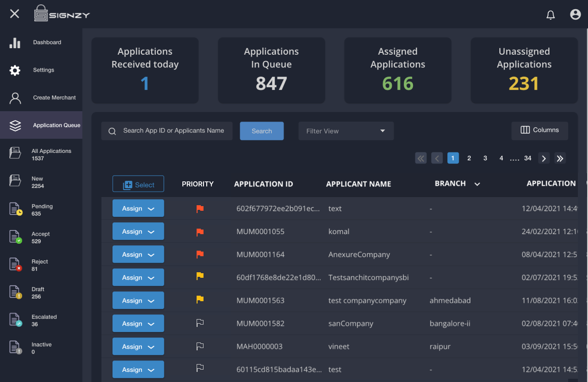The image size is (588, 382).
Task: Open Assign dropdown for vineet row
Action: [138, 346]
